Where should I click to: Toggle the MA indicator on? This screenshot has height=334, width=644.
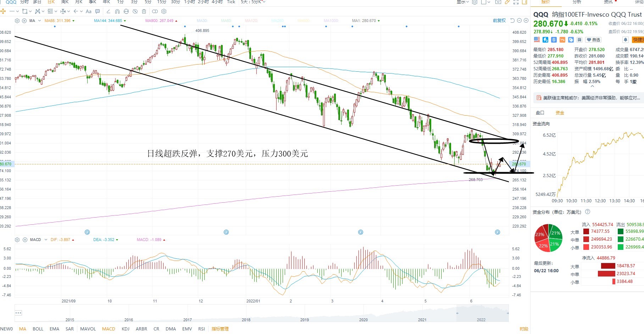tap(23, 329)
